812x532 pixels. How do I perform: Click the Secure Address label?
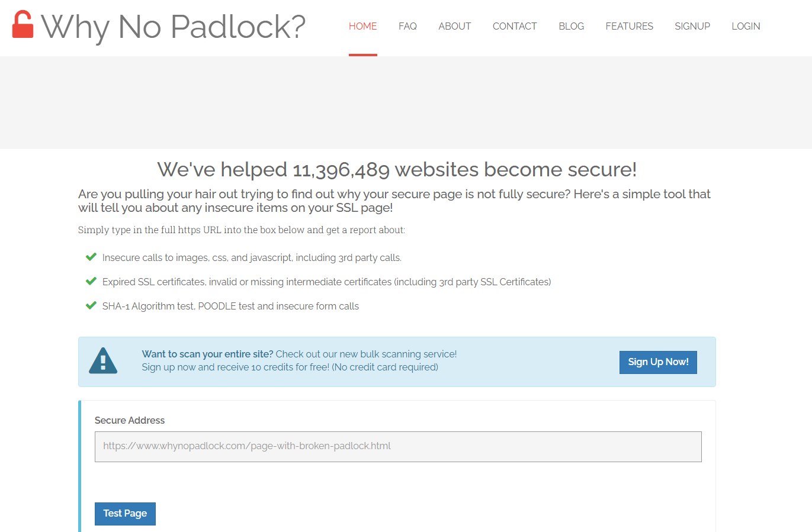130,420
